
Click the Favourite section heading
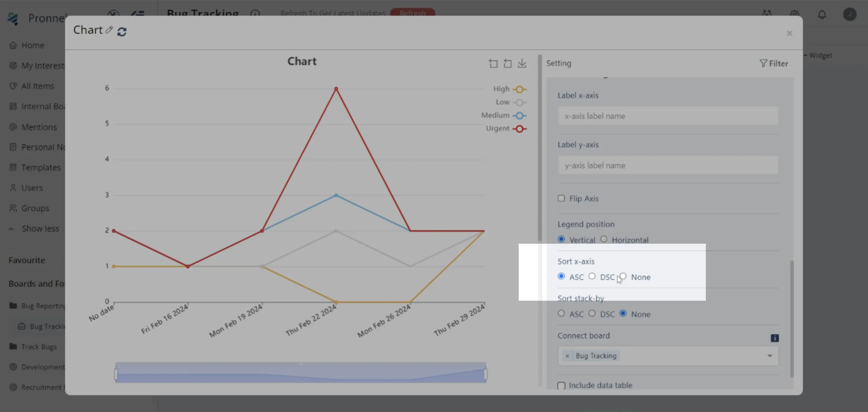tap(27, 260)
